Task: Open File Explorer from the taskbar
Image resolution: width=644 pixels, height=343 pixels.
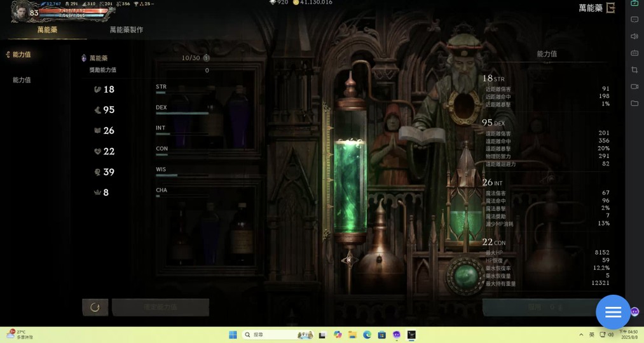Action: tap(352, 335)
